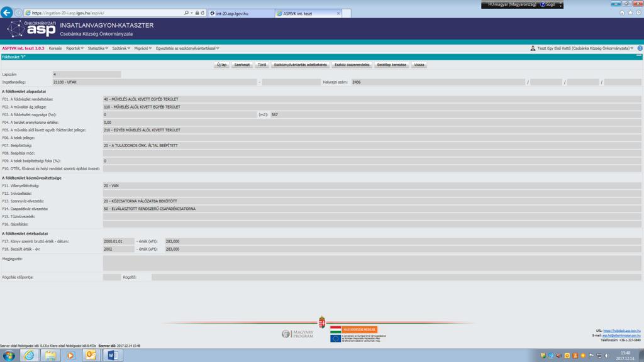The width and height of the screenshot is (644, 362).
Task: Open Word from taskbar
Action: (112, 355)
